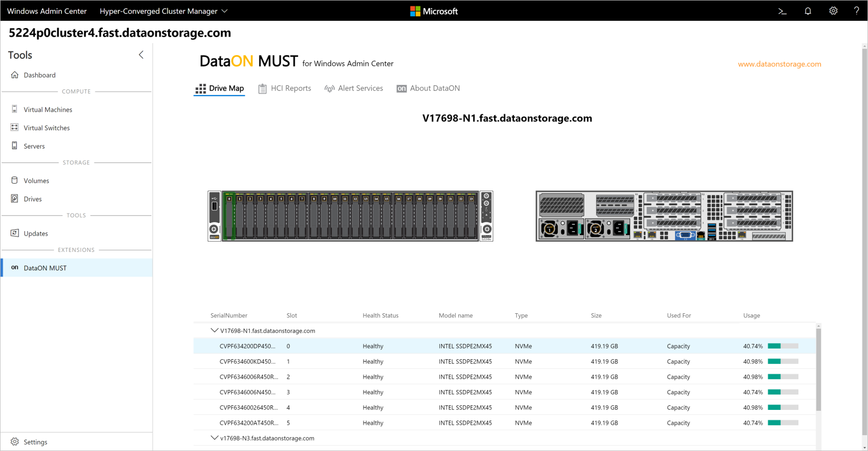Open Settings at the sidebar bottom
The width and height of the screenshot is (868, 451).
tap(35, 442)
